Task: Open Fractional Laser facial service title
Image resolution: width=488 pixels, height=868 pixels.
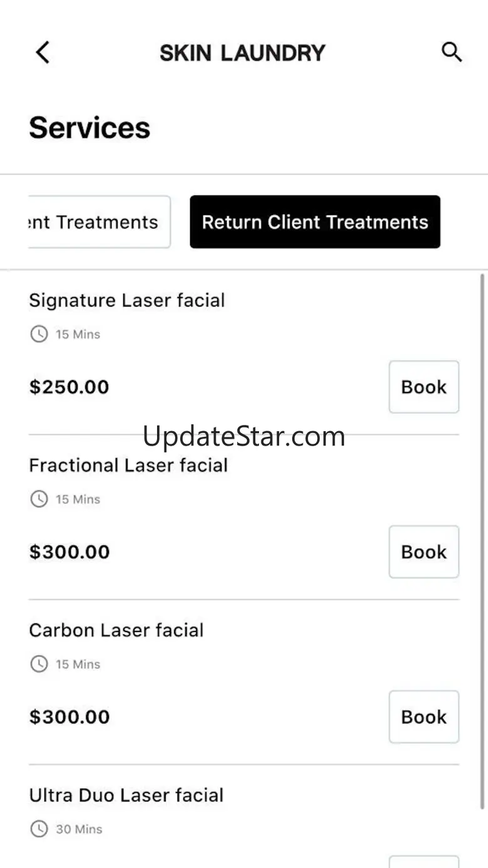Action: click(128, 466)
